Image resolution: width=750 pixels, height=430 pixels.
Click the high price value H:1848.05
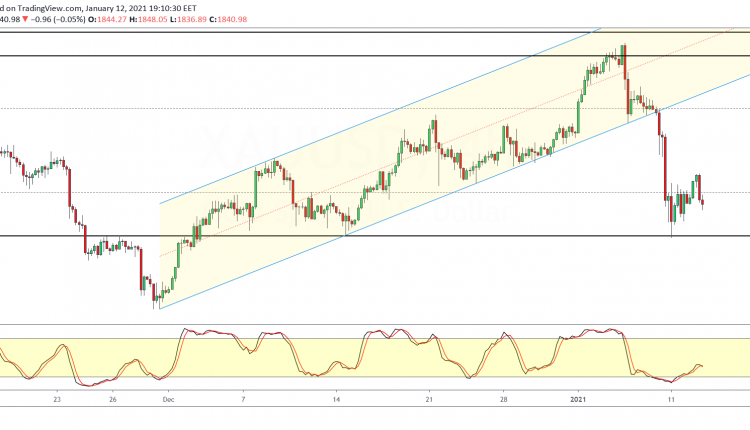pos(147,19)
